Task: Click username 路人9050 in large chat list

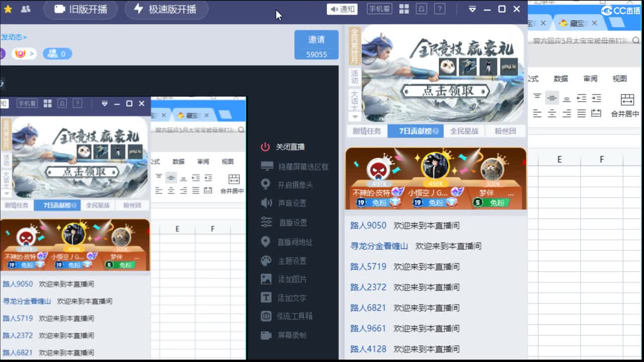Action: click(x=368, y=225)
